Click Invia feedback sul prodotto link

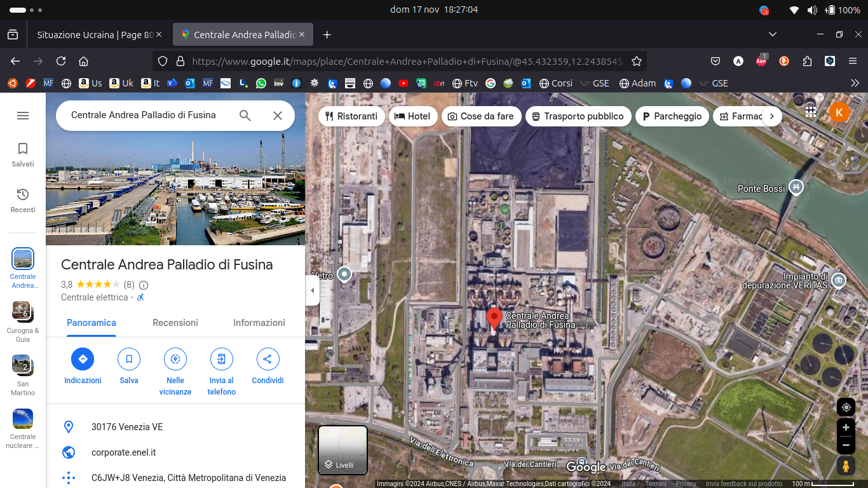(745, 484)
